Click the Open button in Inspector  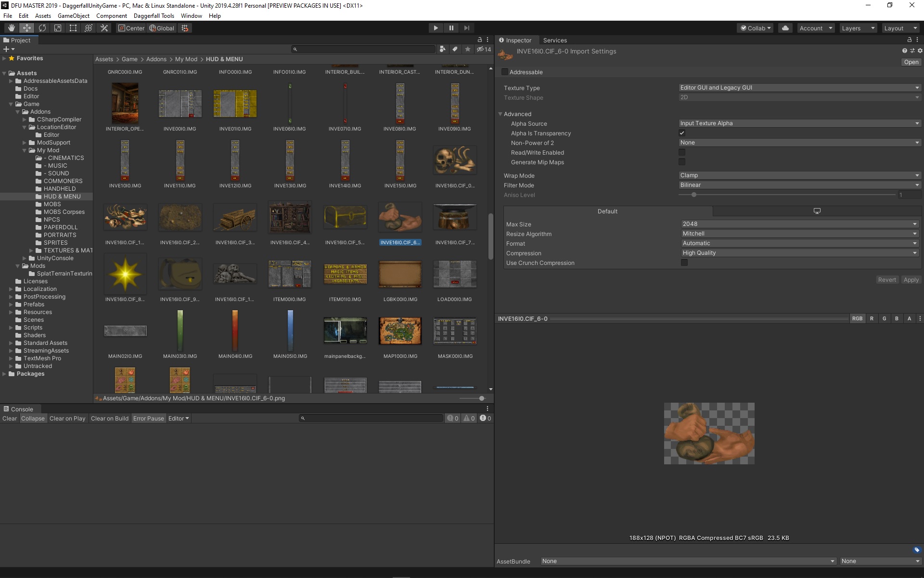(x=911, y=62)
